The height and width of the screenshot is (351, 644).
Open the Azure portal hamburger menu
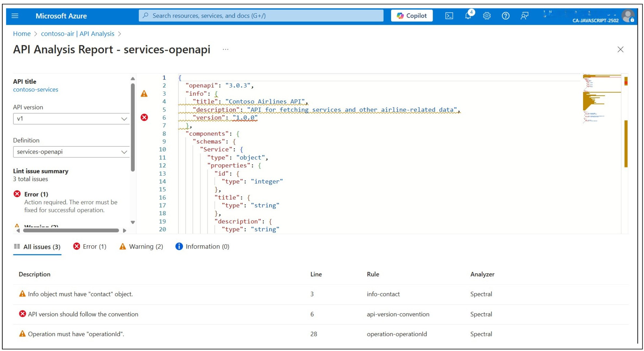15,16
